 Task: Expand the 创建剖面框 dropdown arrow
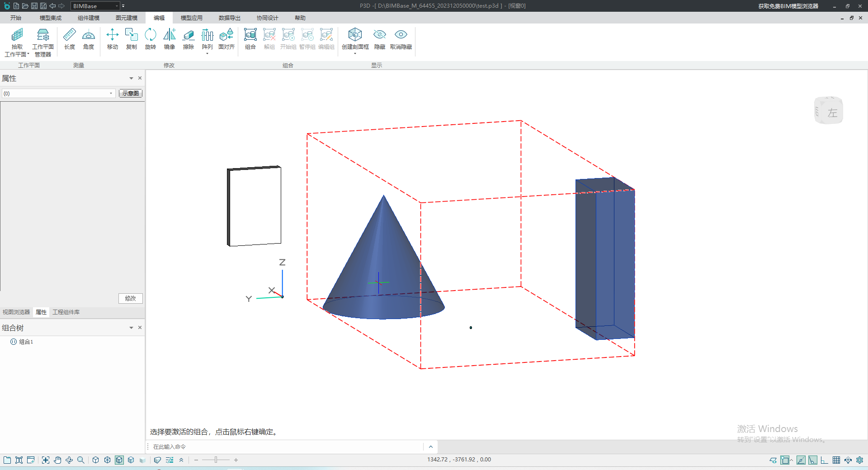click(355, 54)
